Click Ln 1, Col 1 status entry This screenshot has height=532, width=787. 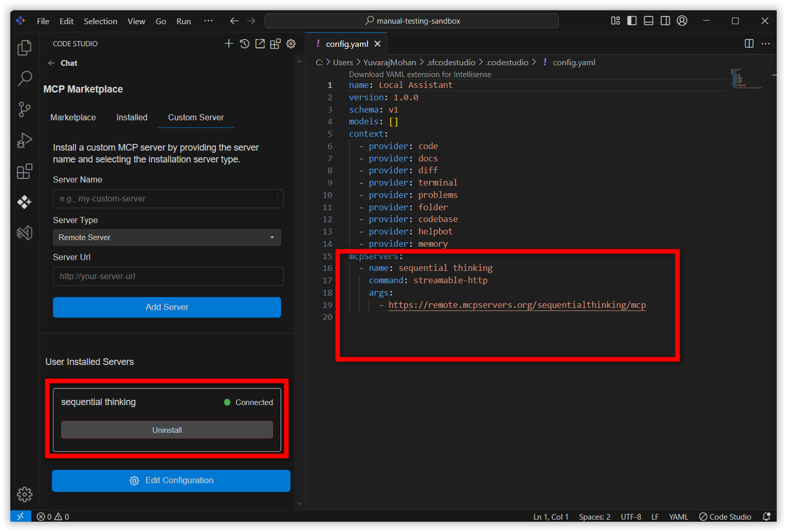point(551,517)
